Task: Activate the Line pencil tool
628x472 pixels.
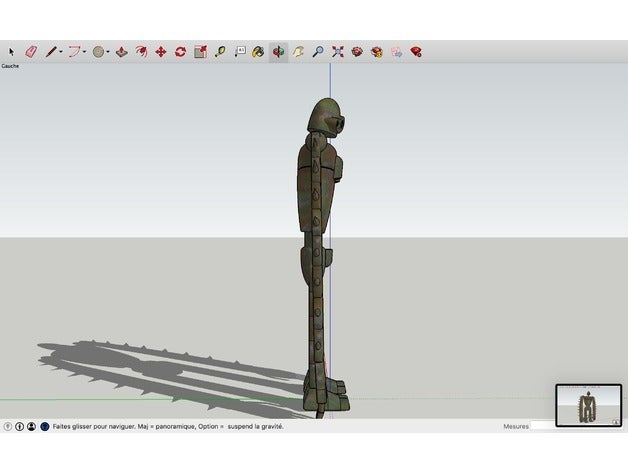Action: [x=50, y=51]
